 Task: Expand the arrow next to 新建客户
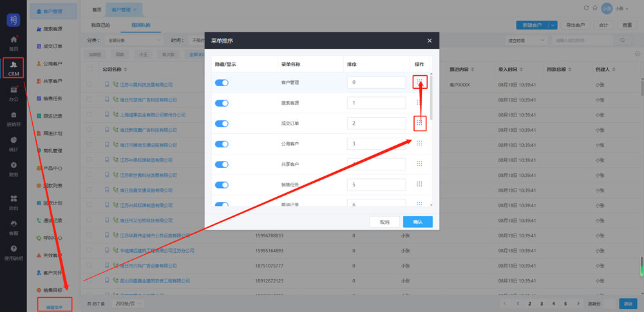tap(553, 25)
